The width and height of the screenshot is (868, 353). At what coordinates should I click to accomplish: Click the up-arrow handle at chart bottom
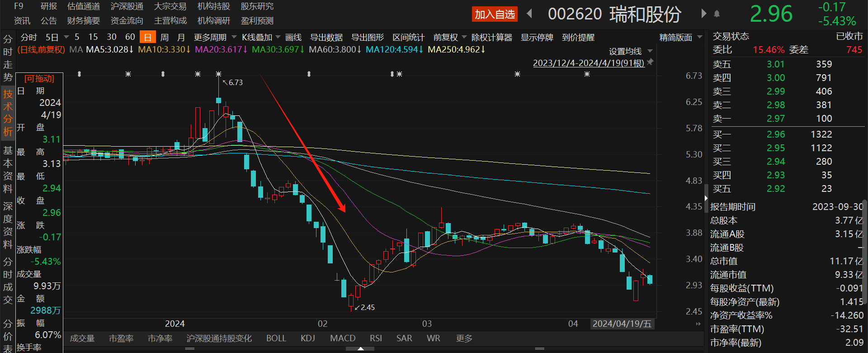pyautogui.click(x=360, y=349)
